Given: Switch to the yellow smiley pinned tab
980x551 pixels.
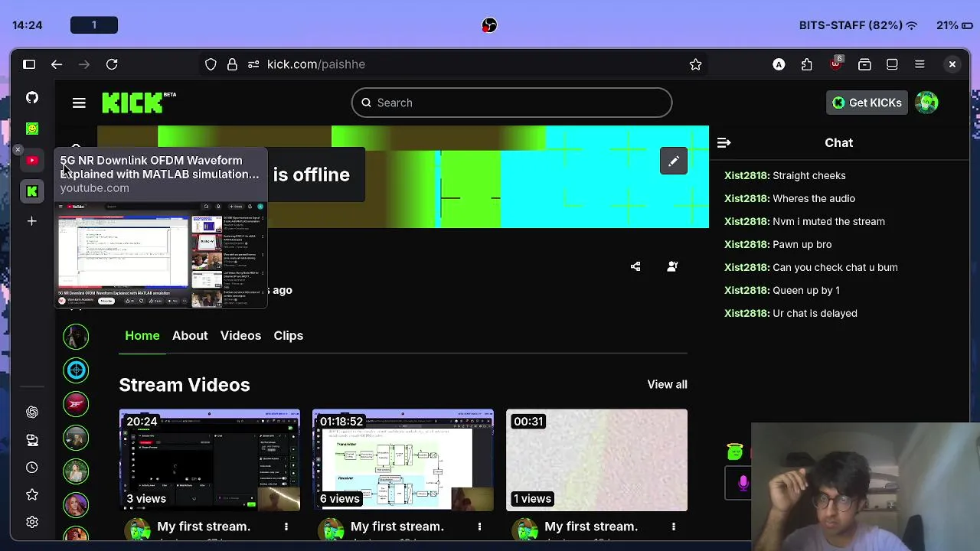Looking at the screenshot, I should point(32,129).
